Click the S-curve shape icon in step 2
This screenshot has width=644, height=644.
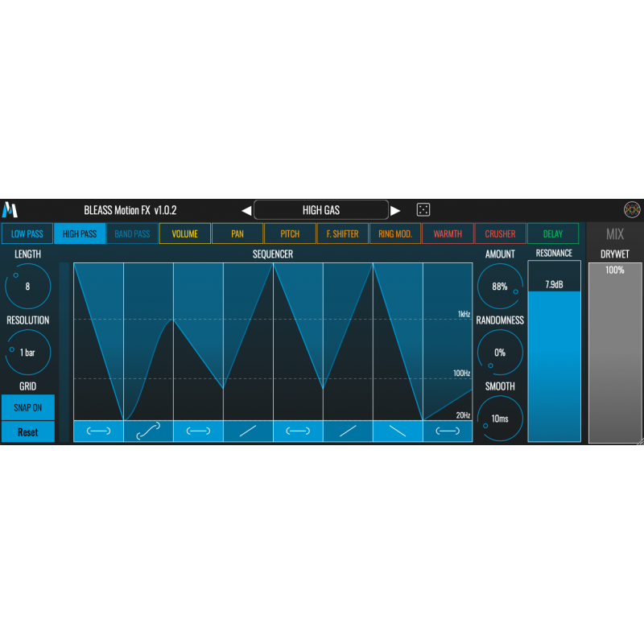pyautogui.click(x=148, y=431)
